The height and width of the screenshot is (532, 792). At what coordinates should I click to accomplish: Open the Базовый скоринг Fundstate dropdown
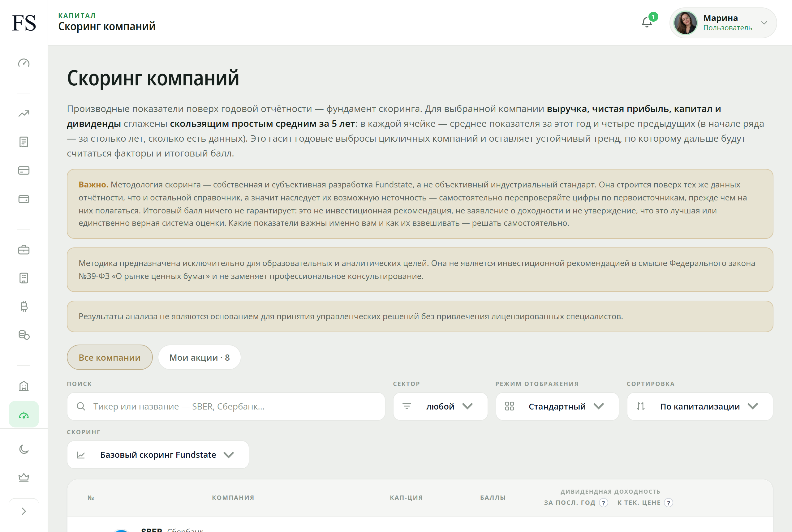coord(158,455)
